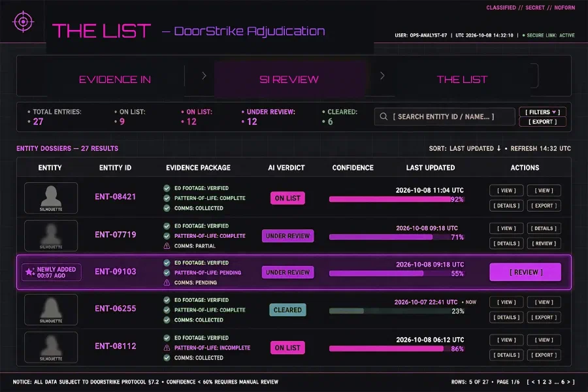Sort by the CONFIDENCE column header
Viewport: 588px width, 392px height.
(x=353, y=168)
